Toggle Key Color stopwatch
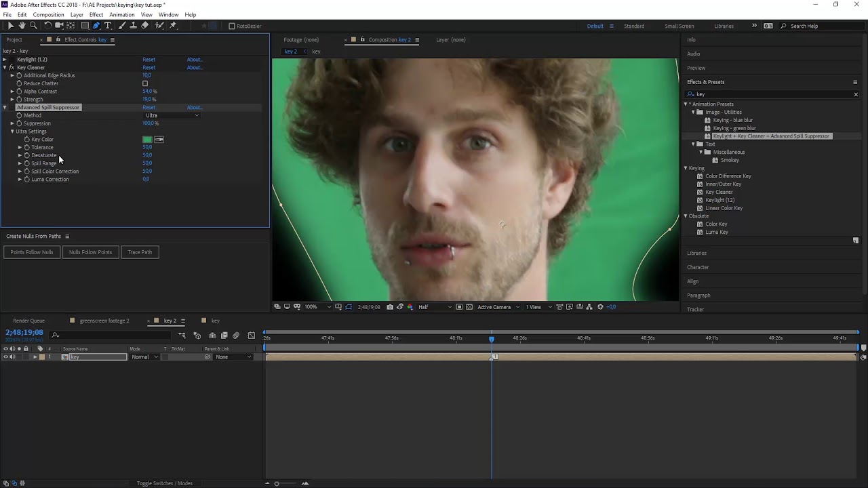 [26, 140]
